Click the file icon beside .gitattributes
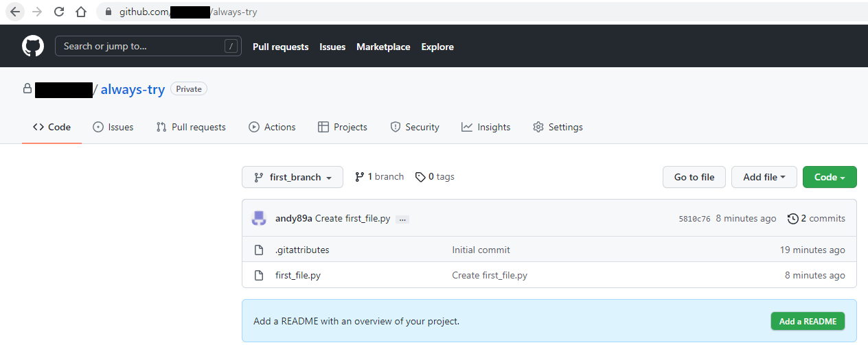 259,250
